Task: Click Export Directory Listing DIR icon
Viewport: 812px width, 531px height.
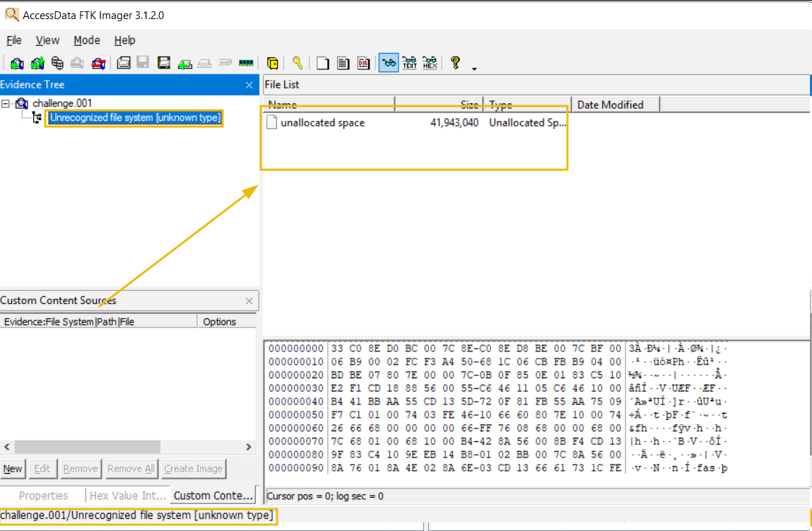Action: 363,63
